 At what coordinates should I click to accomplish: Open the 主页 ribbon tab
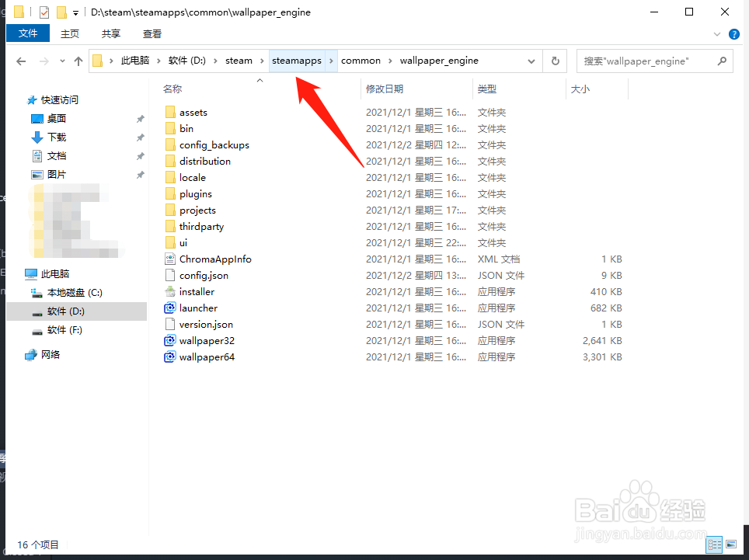click(70, 34)
